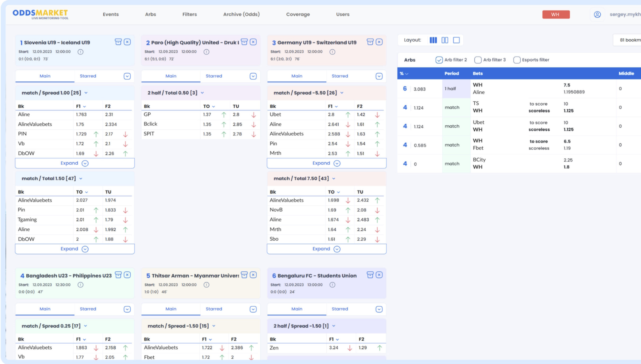Switch to Starred tab in Germany U19 card
Viewport: 641px width, 364px height.
340,76
